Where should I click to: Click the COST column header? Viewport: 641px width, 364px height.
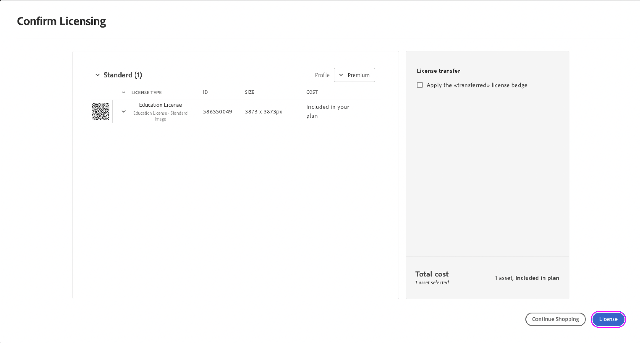(x=312, y=92)
